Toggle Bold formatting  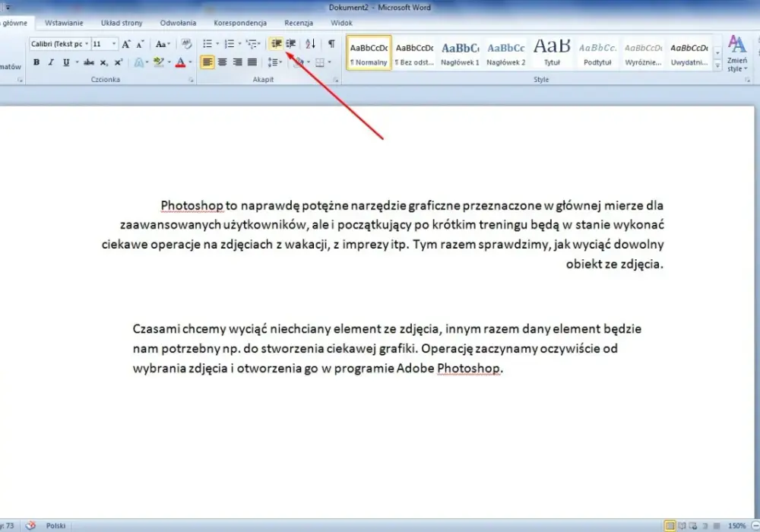pos(36,62)
